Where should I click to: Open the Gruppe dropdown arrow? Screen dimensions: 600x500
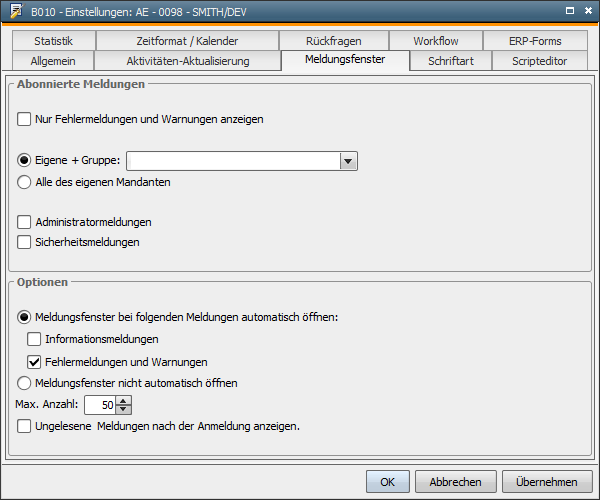click(348, 161)
